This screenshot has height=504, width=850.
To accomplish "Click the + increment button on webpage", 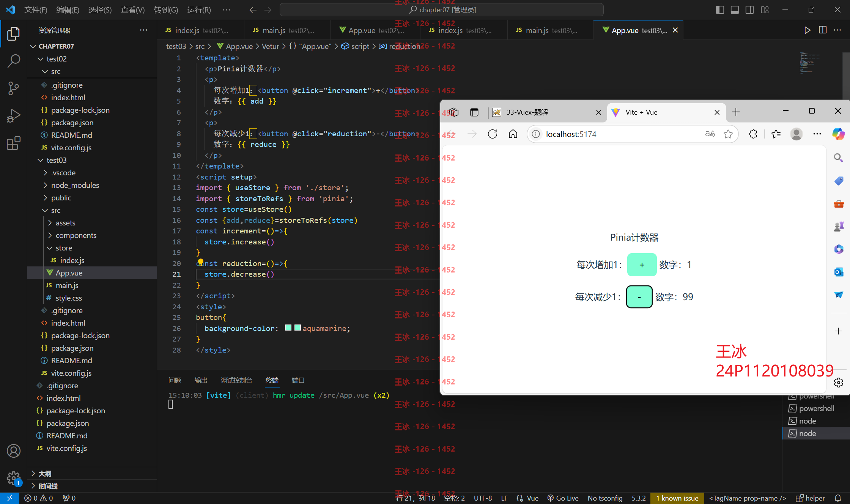I will [x=642, y=265].
